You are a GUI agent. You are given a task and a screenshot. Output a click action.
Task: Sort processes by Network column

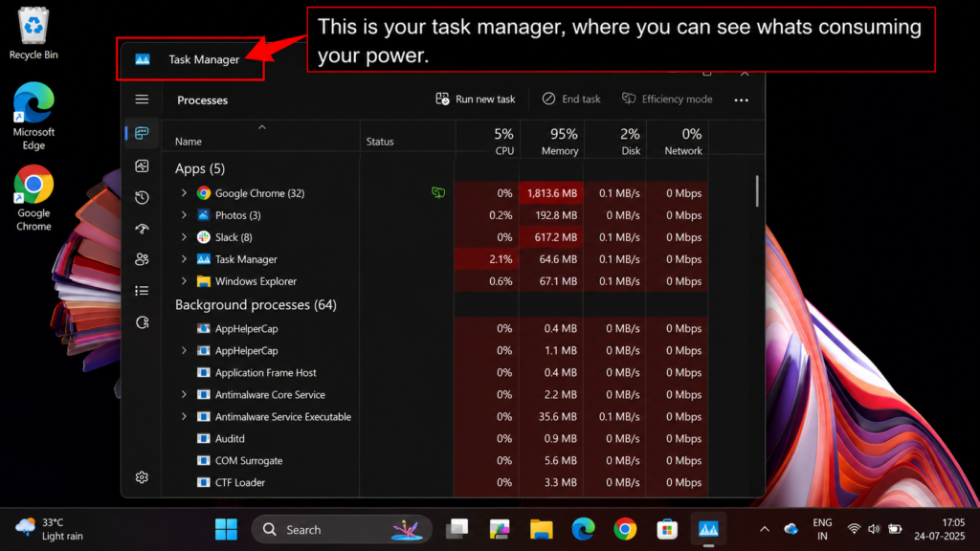(x=678, y=141)
